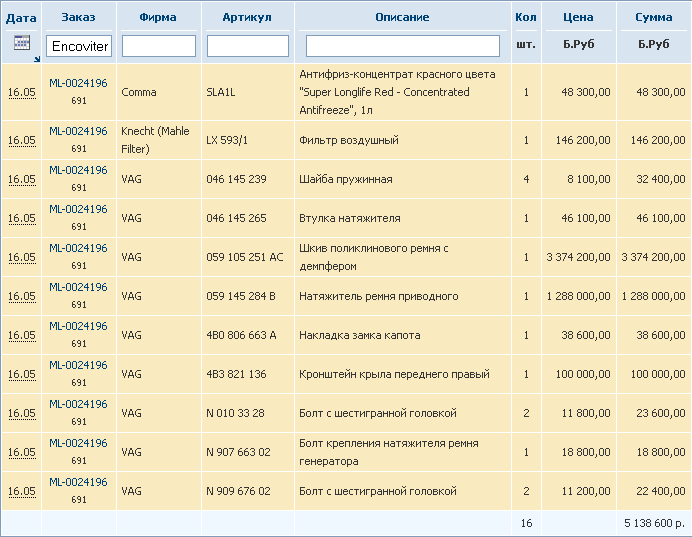Viewport: 692px width, 537px height.
Task: Select article number N 909 676 02
Action: pyautogui.click(x=238, y=491)
